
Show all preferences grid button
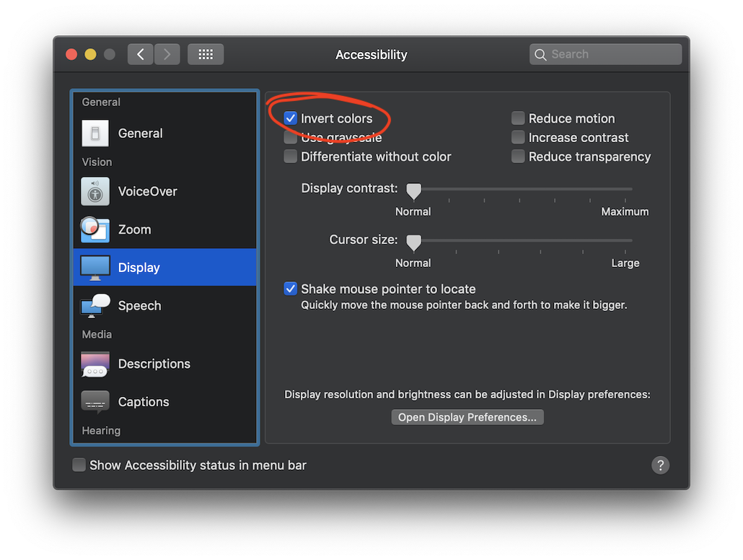pos(206,54)
